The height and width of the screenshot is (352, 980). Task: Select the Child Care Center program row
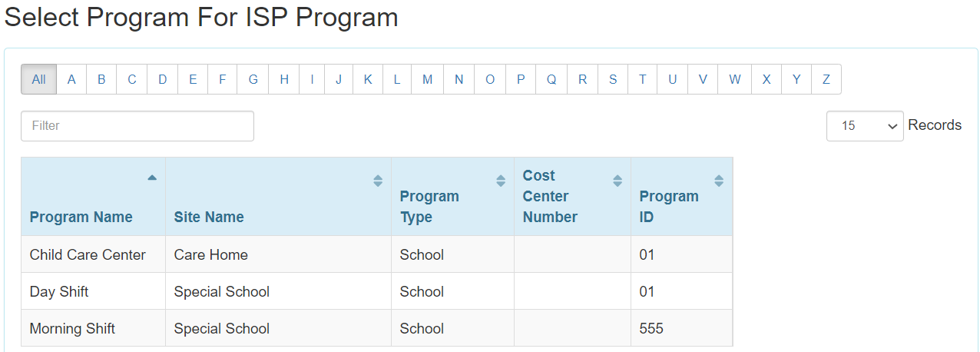(88, 254)
